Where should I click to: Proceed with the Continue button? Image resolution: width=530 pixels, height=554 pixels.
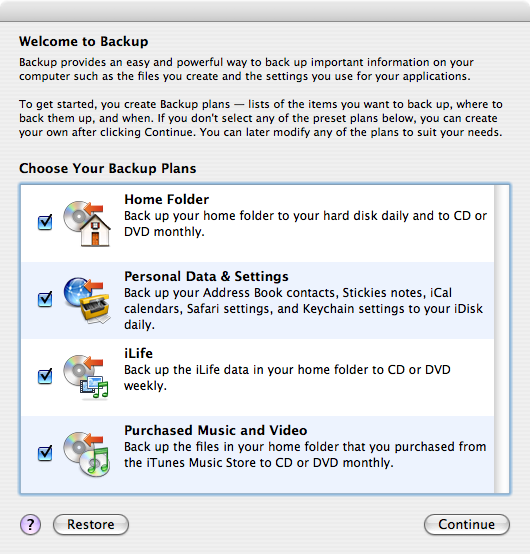467,525
